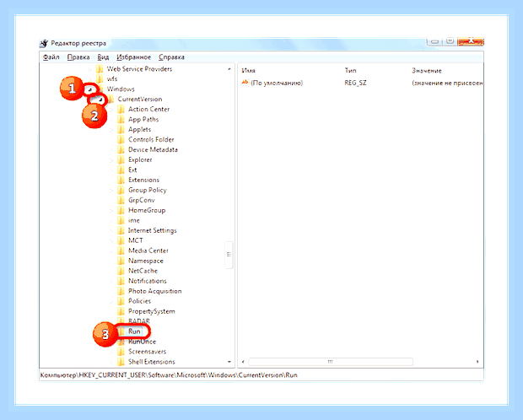Click the App Paths folder icon
Screen dimensions: 523x420
[121, 120]
